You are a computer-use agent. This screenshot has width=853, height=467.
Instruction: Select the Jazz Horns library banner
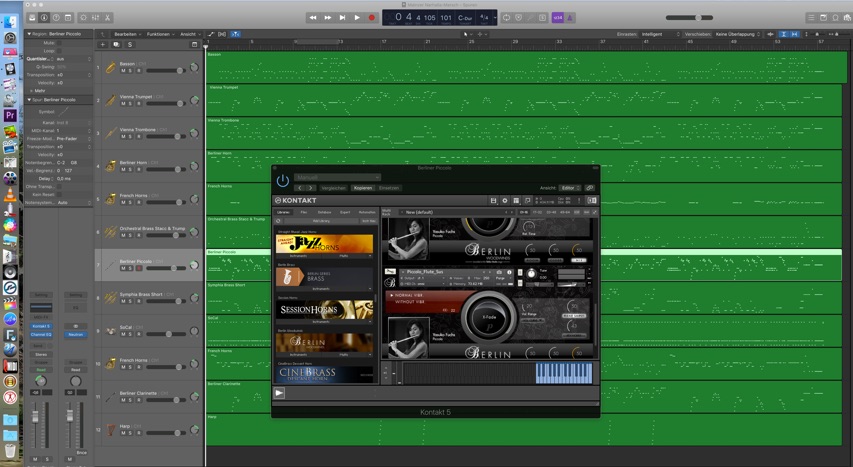[x=324, y=243]
